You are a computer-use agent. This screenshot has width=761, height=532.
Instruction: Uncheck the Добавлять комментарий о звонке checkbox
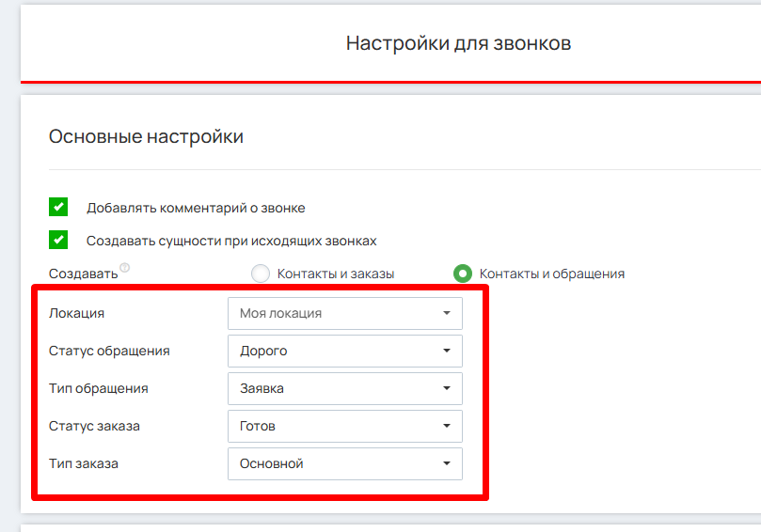58,208
